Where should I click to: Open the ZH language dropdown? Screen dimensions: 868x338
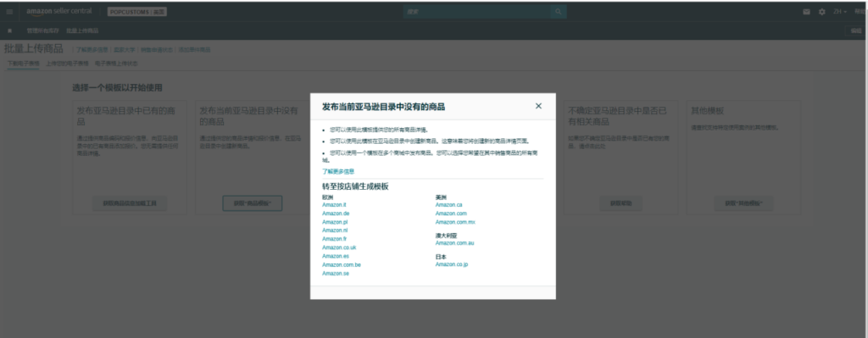click(x=840, y=12)
